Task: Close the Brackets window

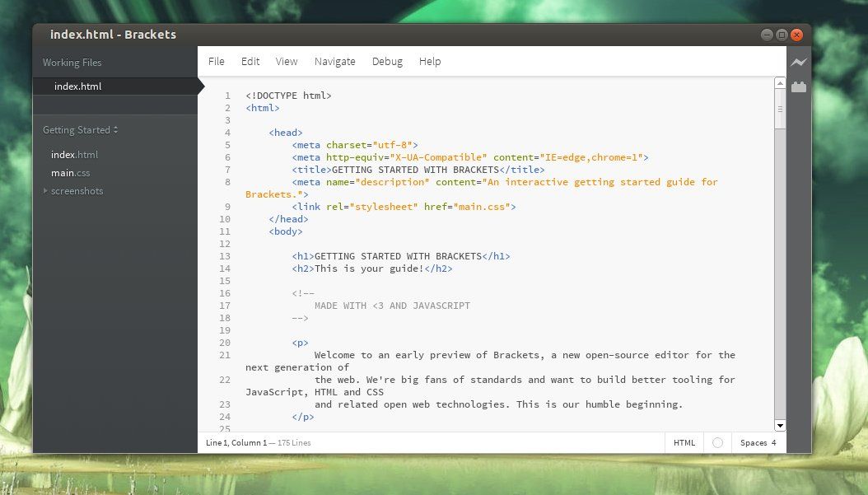Action: pos(796,35)
